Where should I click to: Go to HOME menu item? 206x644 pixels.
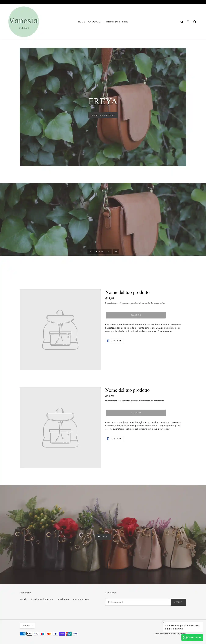pos(81,22)
